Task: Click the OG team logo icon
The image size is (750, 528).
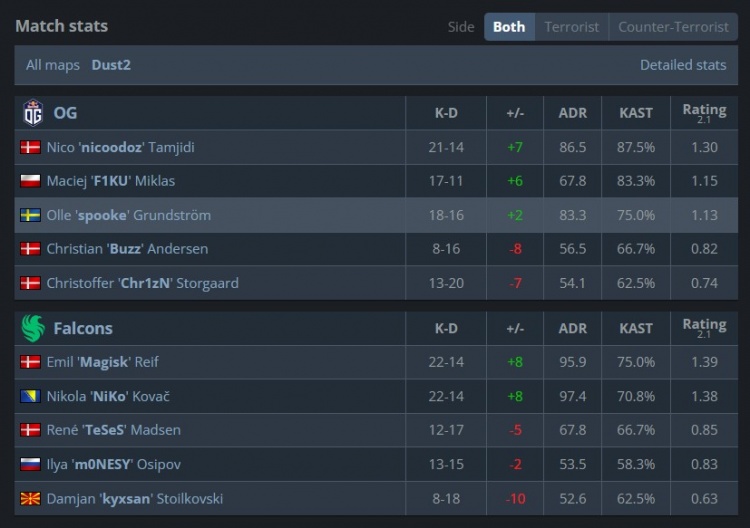Action: (x=33, y=113)
